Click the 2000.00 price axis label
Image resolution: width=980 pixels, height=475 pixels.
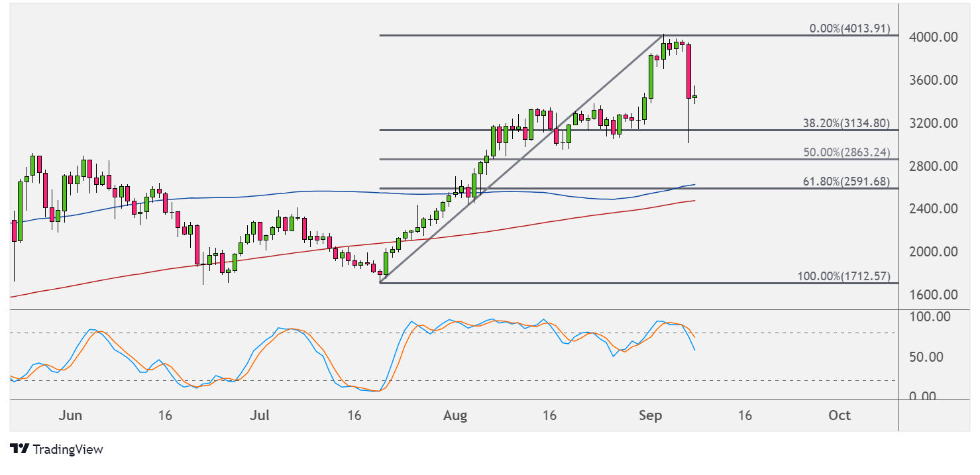click(935, 252)
